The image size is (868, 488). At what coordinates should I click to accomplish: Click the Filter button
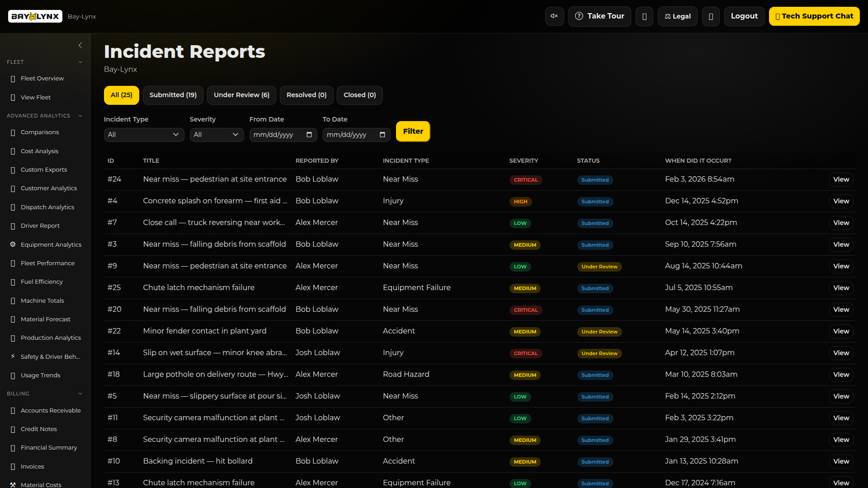pyautogui.click(x=412, y=131)
